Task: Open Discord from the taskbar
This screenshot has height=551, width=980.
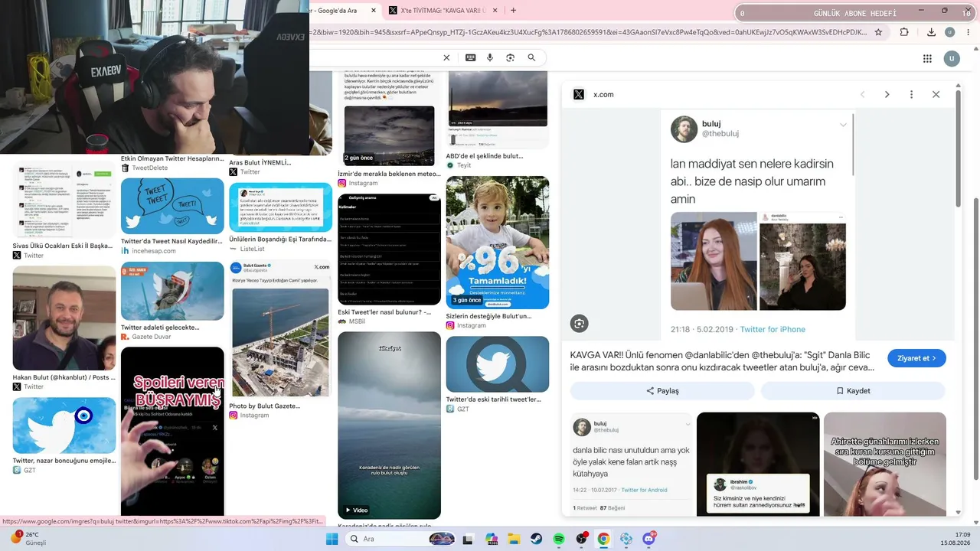Action: click(x=649, y=539)
